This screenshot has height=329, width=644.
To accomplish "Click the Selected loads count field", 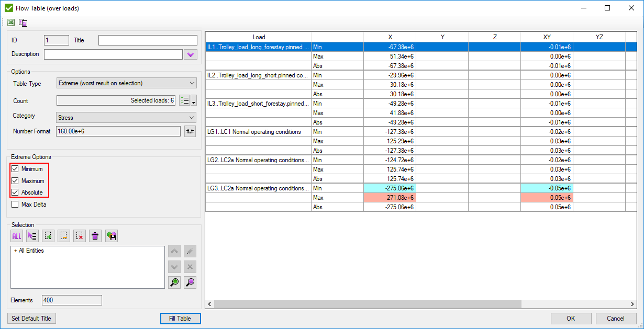I will (116, 101).
